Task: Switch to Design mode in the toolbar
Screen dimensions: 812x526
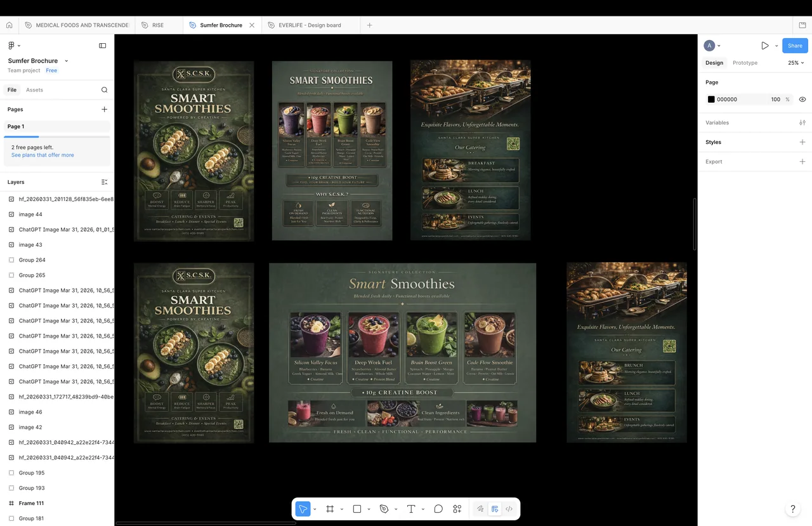Action: click(495, 509)
